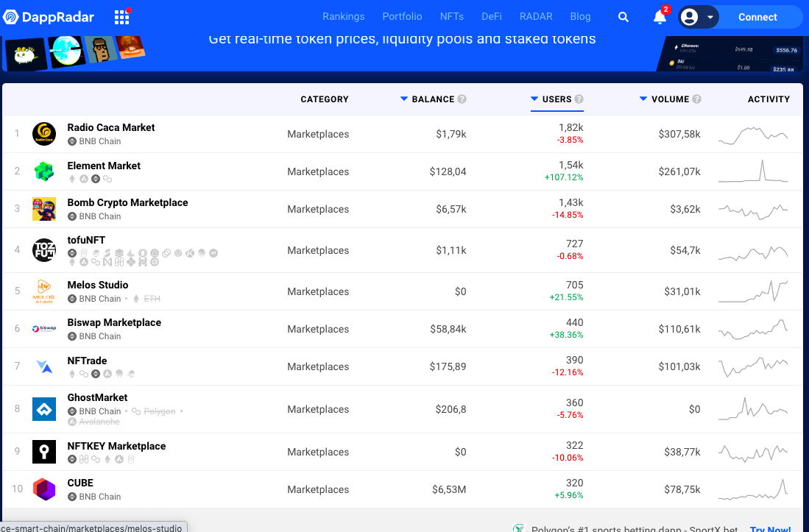
Task: Click the NFTrade logo
Action: [44, 366]
